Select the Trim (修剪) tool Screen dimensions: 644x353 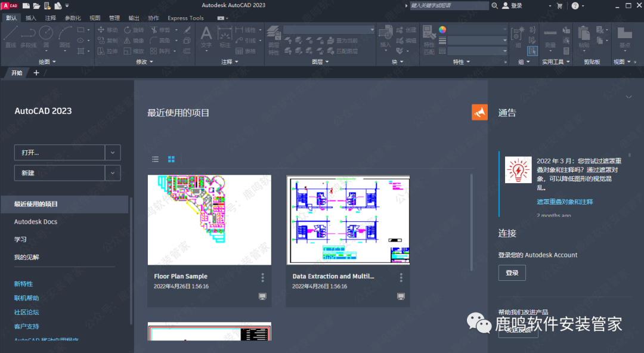[160, 30]
